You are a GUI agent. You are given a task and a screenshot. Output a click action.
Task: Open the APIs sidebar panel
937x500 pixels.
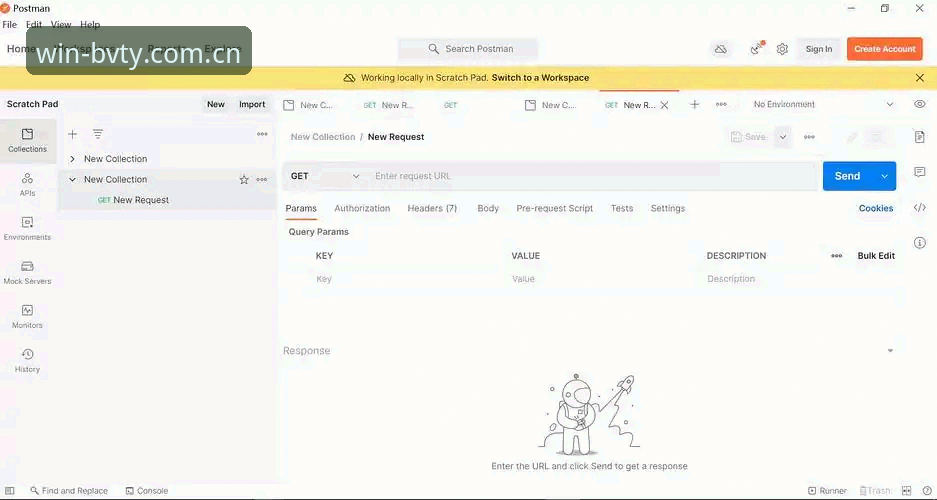[27, 185]
